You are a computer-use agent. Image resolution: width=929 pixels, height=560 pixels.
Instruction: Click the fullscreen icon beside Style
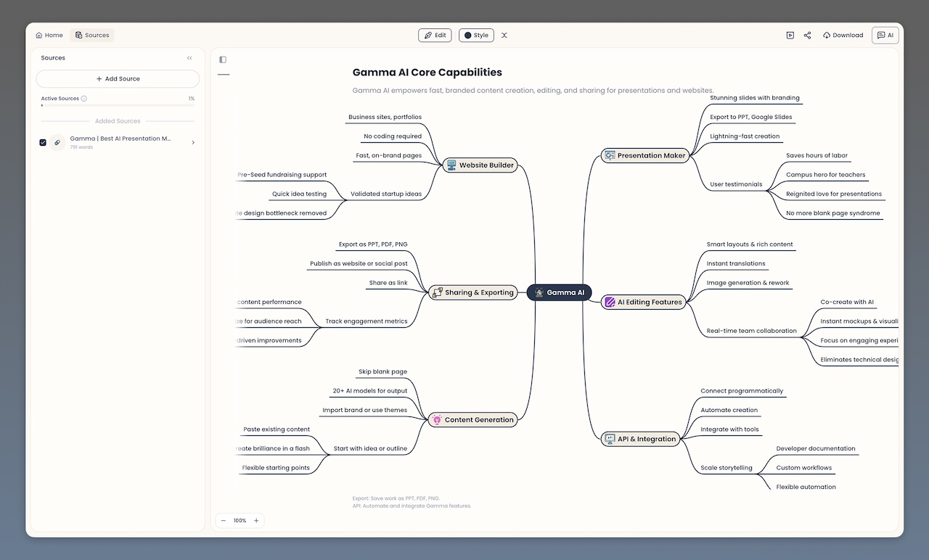(504, 35)
